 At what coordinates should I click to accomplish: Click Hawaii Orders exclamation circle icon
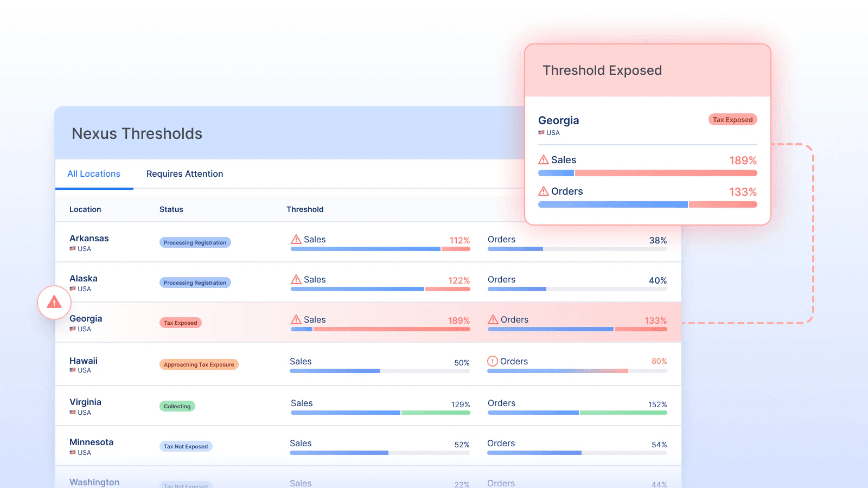click(x=493, y=361)
